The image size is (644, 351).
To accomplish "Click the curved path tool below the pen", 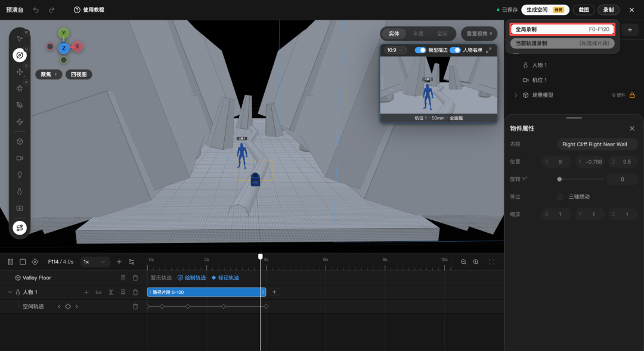I will [x=19, y=122].
